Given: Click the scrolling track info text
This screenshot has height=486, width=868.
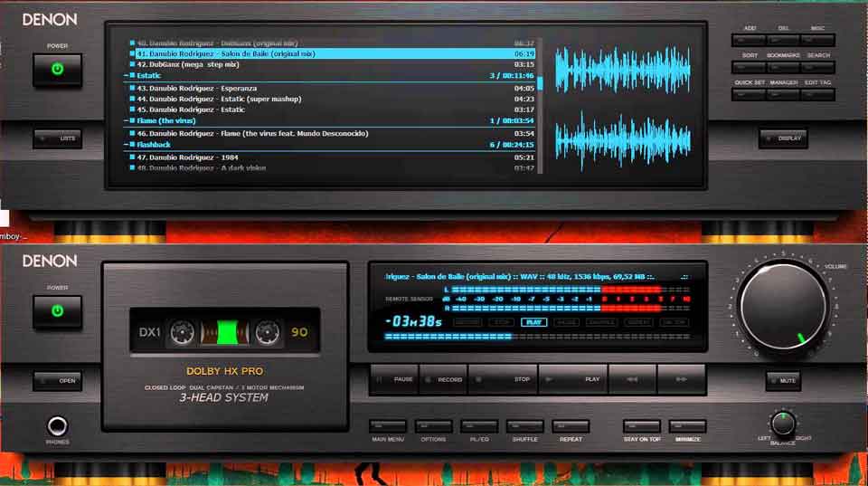Looking at the screenshot, I should (x=519, y=277).
